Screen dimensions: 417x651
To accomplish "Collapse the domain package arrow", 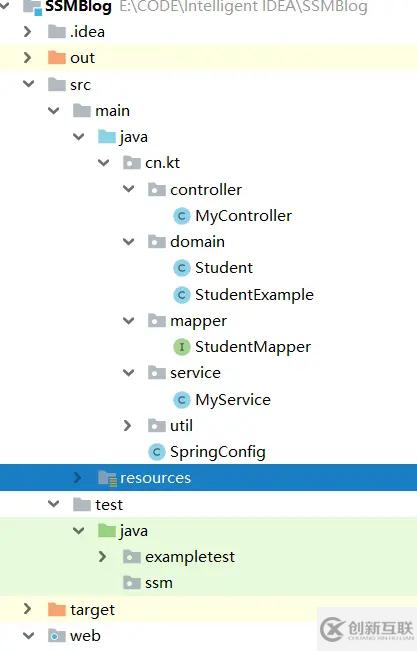I will [x=129, y=242].
